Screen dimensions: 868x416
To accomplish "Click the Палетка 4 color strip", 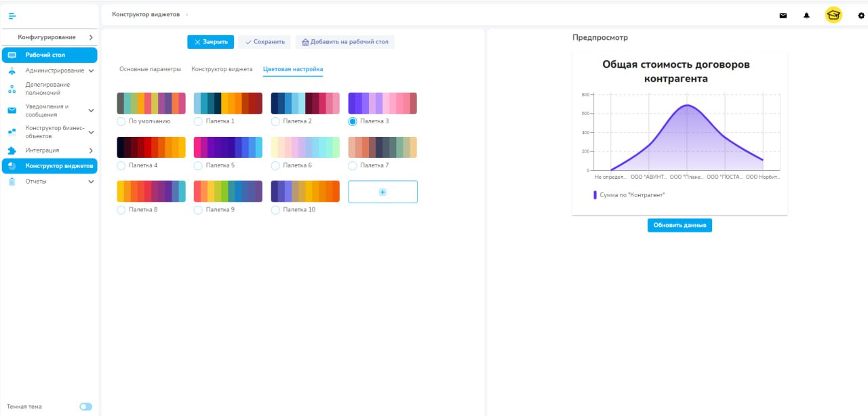I will pos(151,147).
